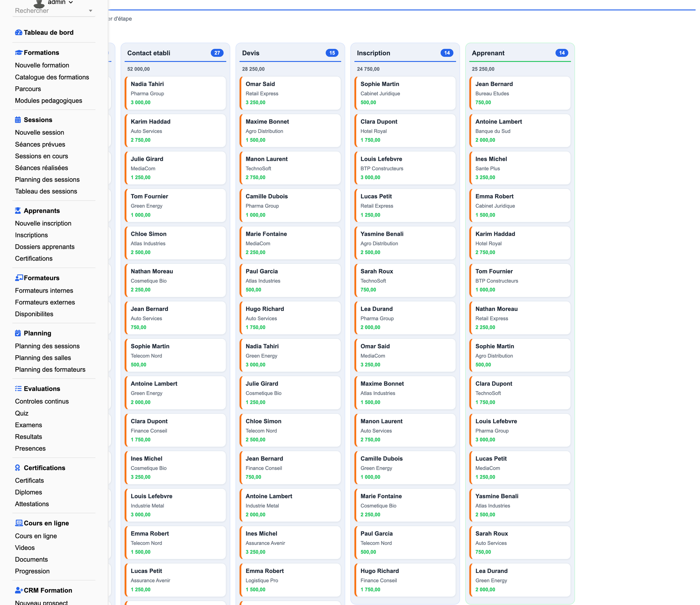Open Nouvelle formation link

point(42,65)
